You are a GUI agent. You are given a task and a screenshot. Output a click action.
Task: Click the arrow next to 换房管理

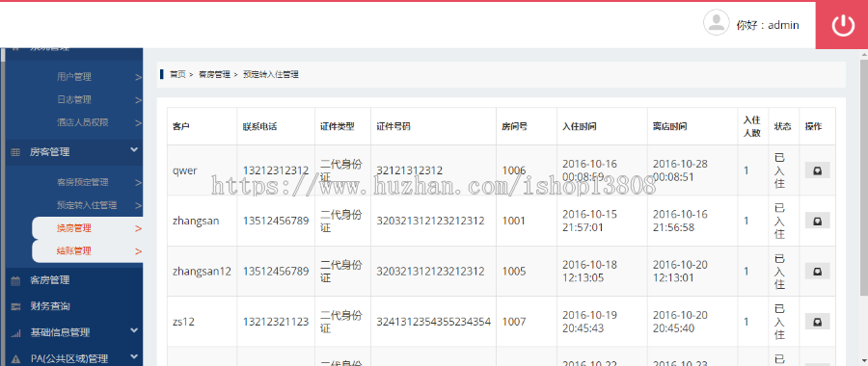click(138, 228)
